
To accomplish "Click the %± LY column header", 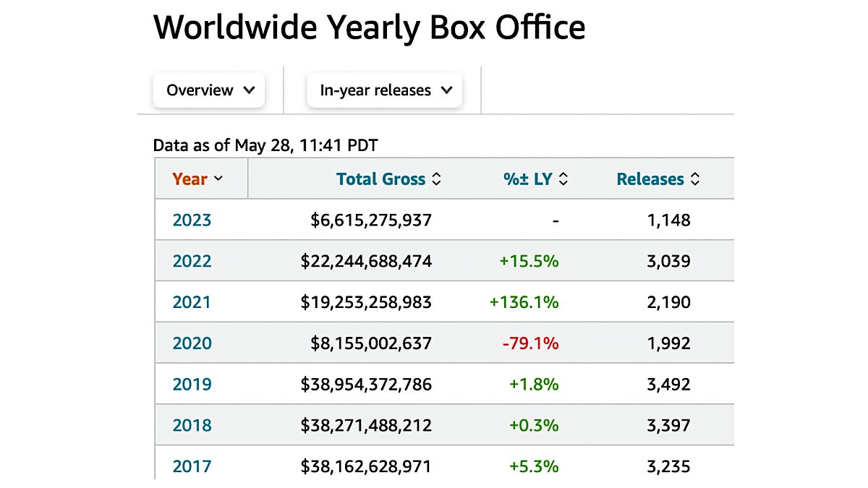I will (529, 179).
